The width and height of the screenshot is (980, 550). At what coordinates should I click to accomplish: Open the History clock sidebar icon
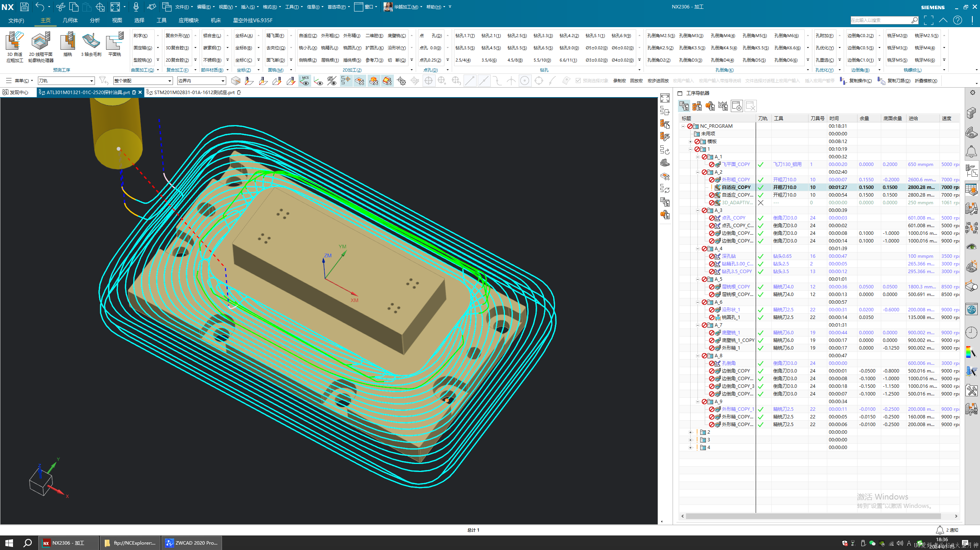(972, 332)
